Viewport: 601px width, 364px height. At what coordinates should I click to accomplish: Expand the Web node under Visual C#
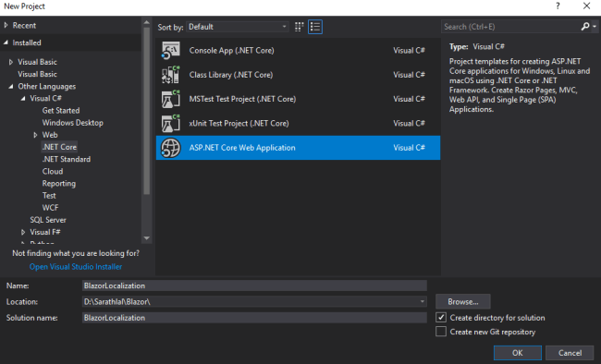pyautogui.click(x=35, y=135)
